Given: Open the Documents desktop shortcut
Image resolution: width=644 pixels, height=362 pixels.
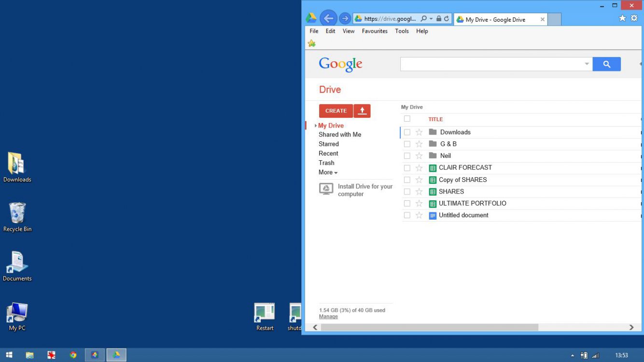Looking at the screenshot, I should 17,266.
